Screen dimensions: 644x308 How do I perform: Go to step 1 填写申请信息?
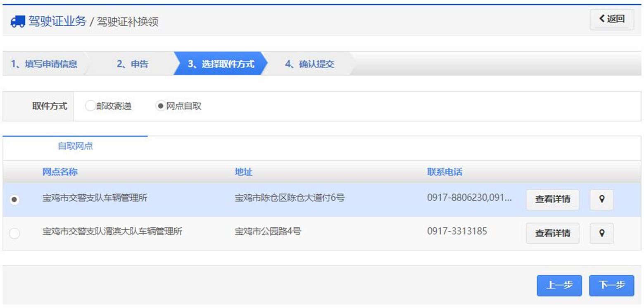point(44,64)
